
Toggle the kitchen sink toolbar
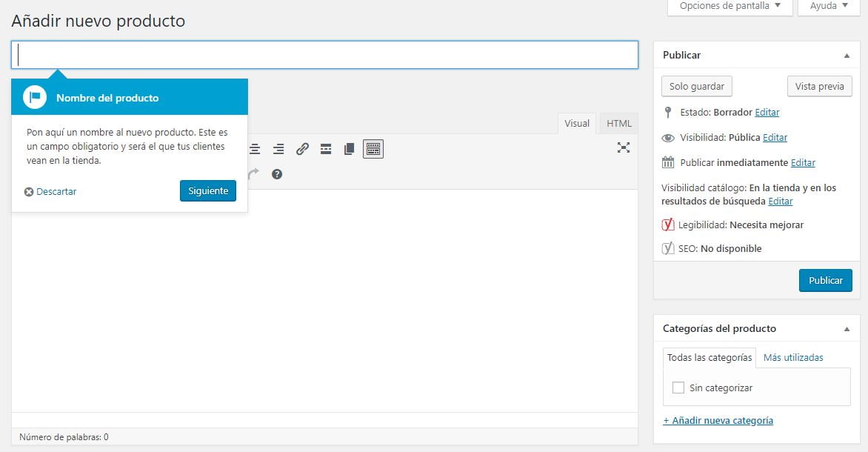pos(373,148)
